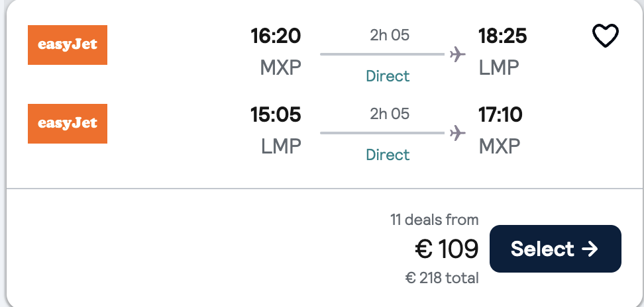Click the return flight route line
This screenshot has height=307, width=644.
click(x=382, y=133)
